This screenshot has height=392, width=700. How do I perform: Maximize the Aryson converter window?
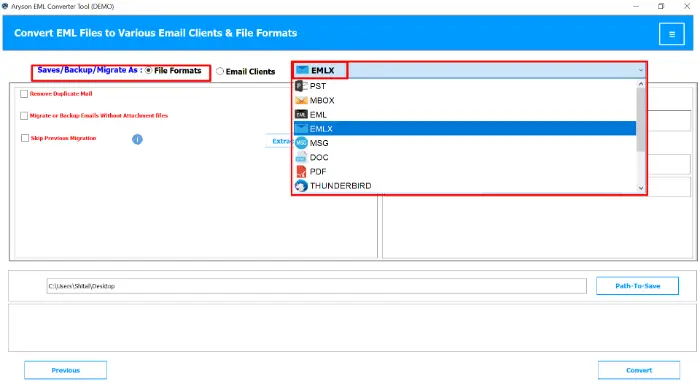pos(661,6)
